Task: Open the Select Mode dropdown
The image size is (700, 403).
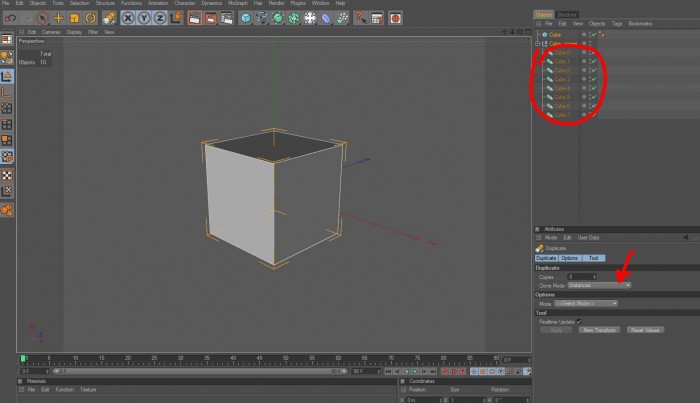Action: [586, 303]
